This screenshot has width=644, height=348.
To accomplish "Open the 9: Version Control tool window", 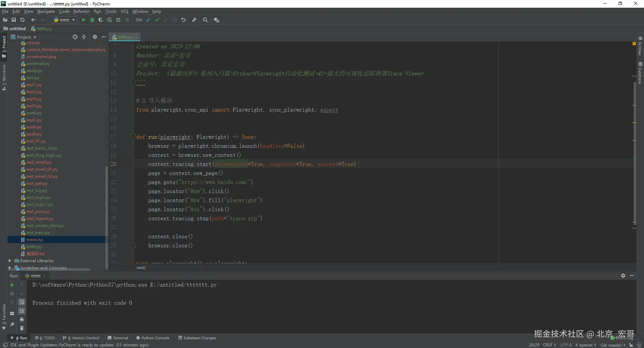I will click(x=81, y=338).
